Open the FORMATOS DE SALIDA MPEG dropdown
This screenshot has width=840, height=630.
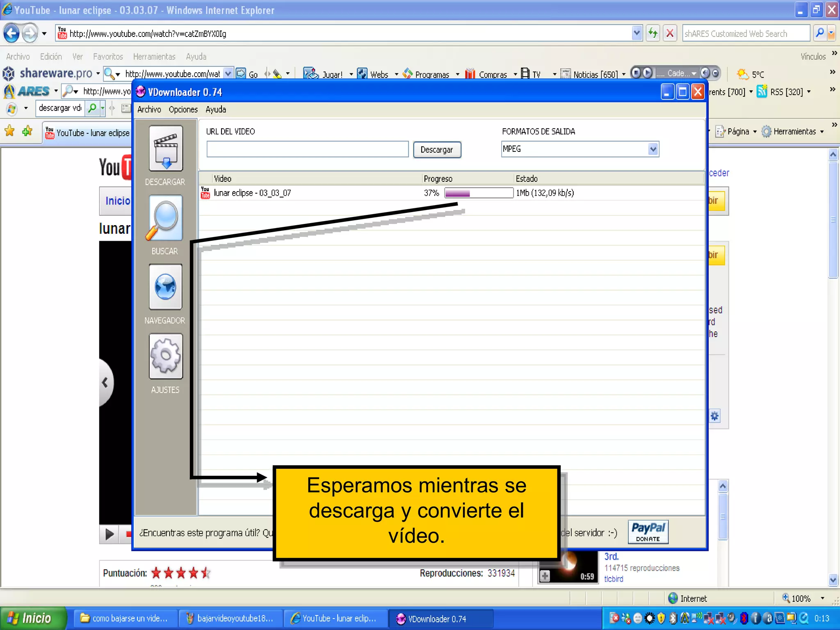[x=653, y=149]
